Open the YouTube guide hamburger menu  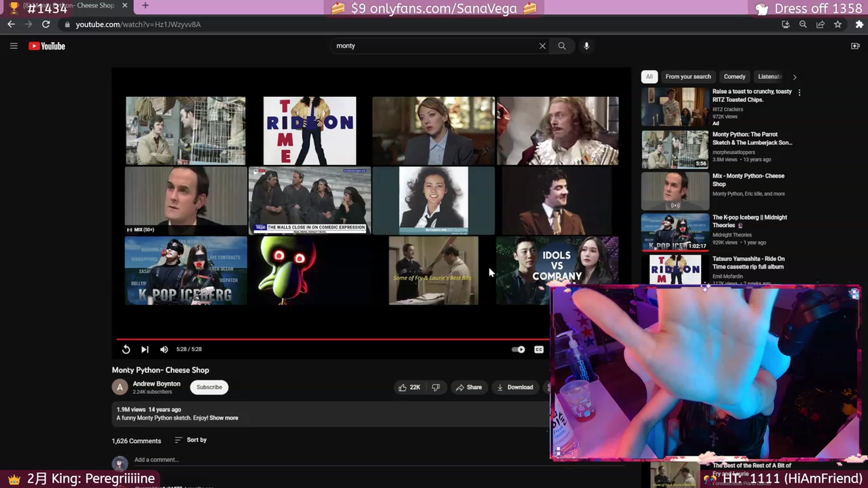coord(14,46)
